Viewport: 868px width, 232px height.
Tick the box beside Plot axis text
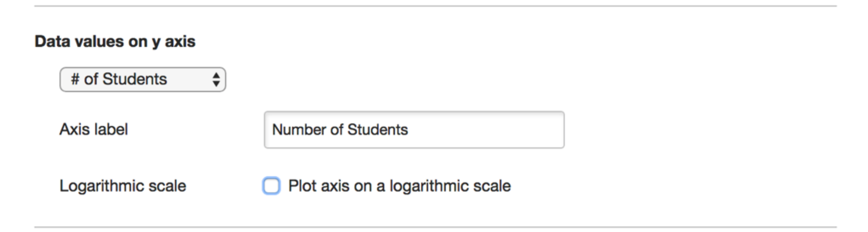point(271,186)
